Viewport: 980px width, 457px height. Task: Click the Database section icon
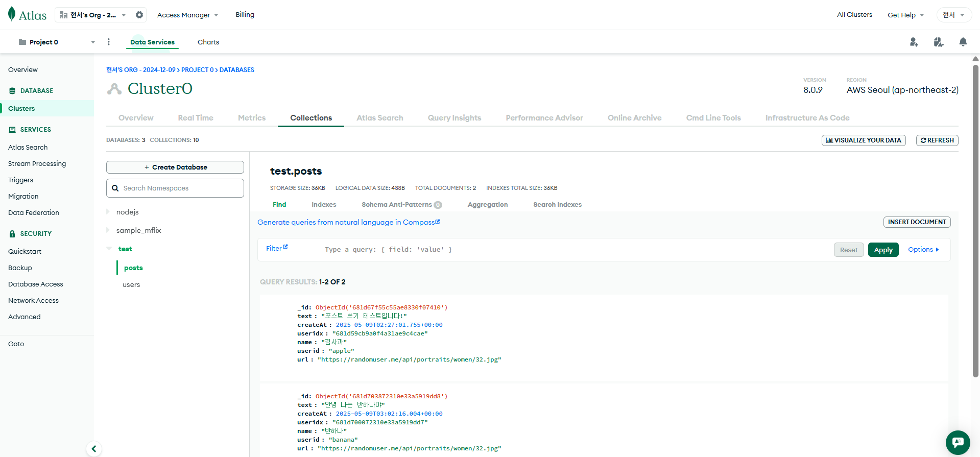pyautogui.click(x=12, y=91)
